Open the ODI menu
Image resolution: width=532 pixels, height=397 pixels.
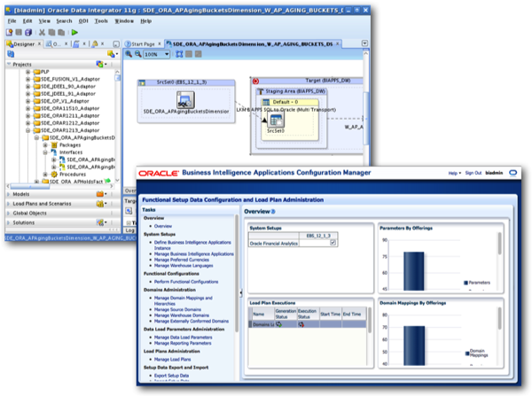click(x=83, y=21)
